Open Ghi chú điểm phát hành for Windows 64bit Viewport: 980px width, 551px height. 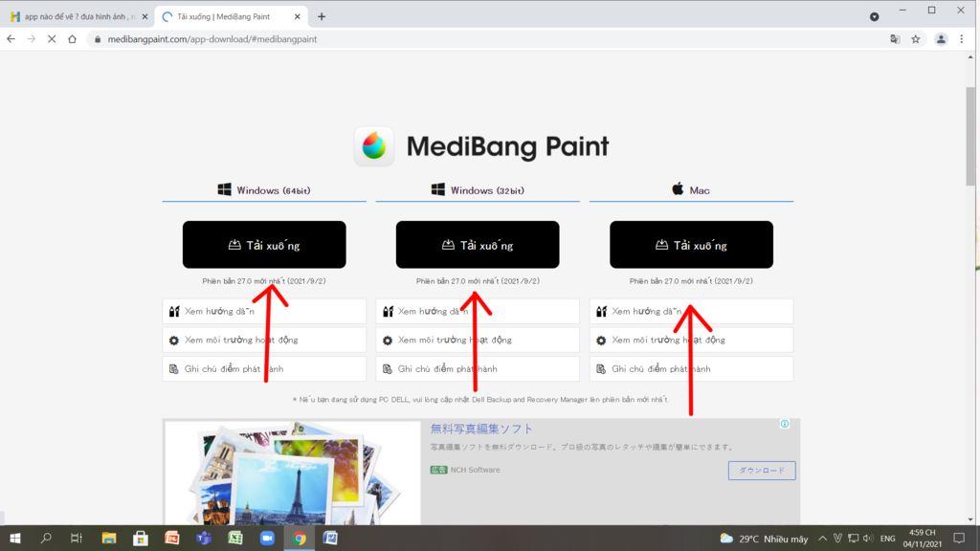tap(264, 368)
